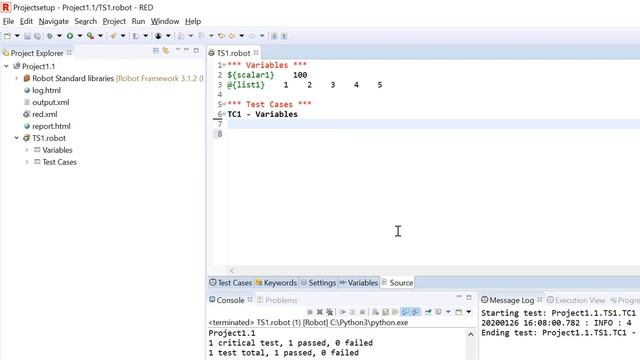Image resolution: width=640 pixels, height=360 pixels.
Task: Expand the Variables tree node
Action: [27, 150]
